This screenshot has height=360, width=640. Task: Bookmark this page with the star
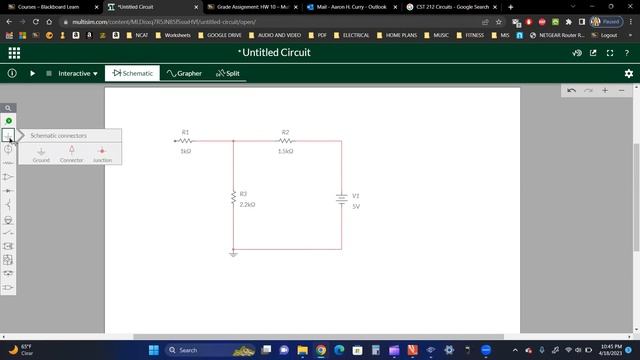[x=498, y=22]
